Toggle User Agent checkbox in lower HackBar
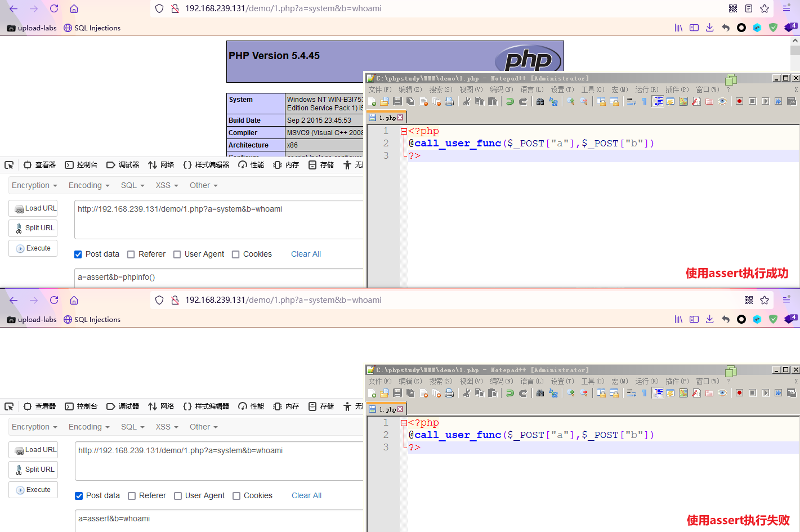This screenshot has width=800, height=532. point(178,496)
